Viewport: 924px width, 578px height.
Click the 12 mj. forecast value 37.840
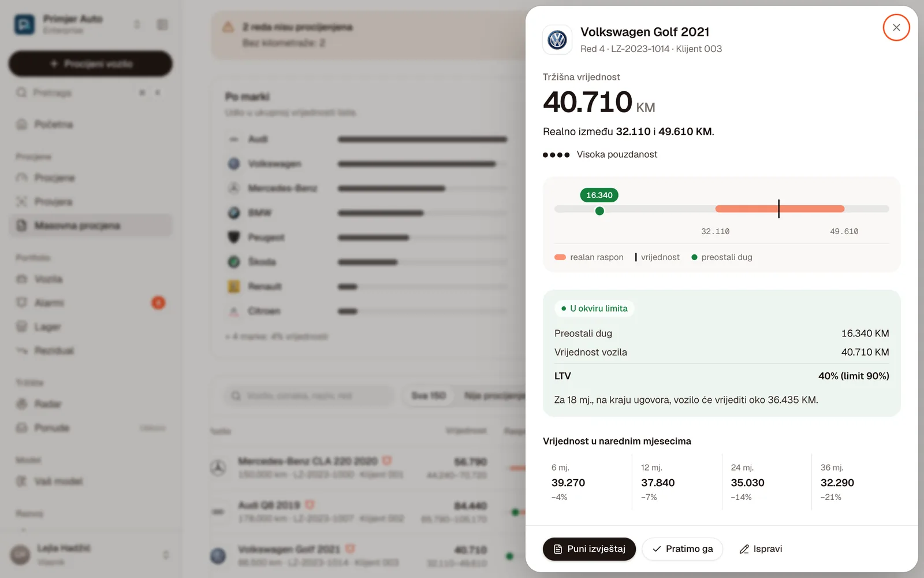click(x=658, y=483)
